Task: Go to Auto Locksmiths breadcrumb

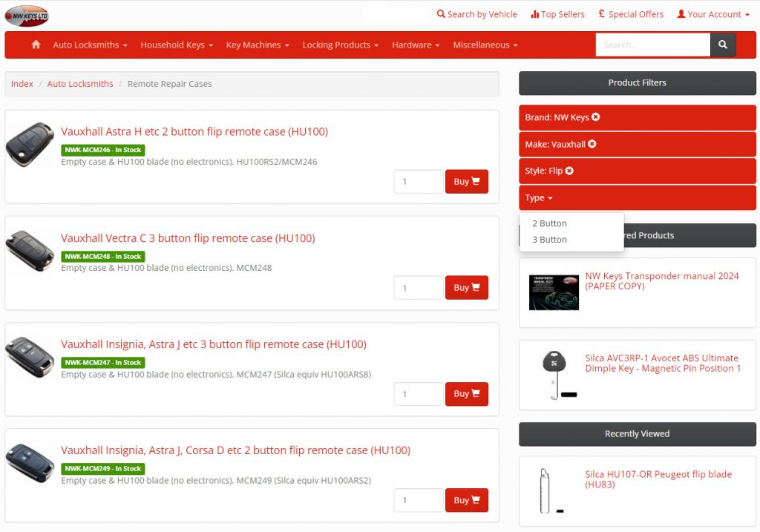Action: 80,84
